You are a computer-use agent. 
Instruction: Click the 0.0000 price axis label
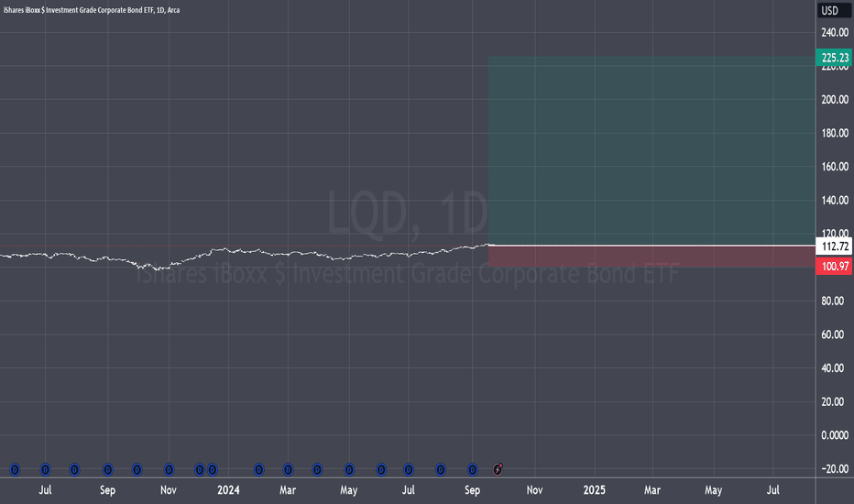835,435
